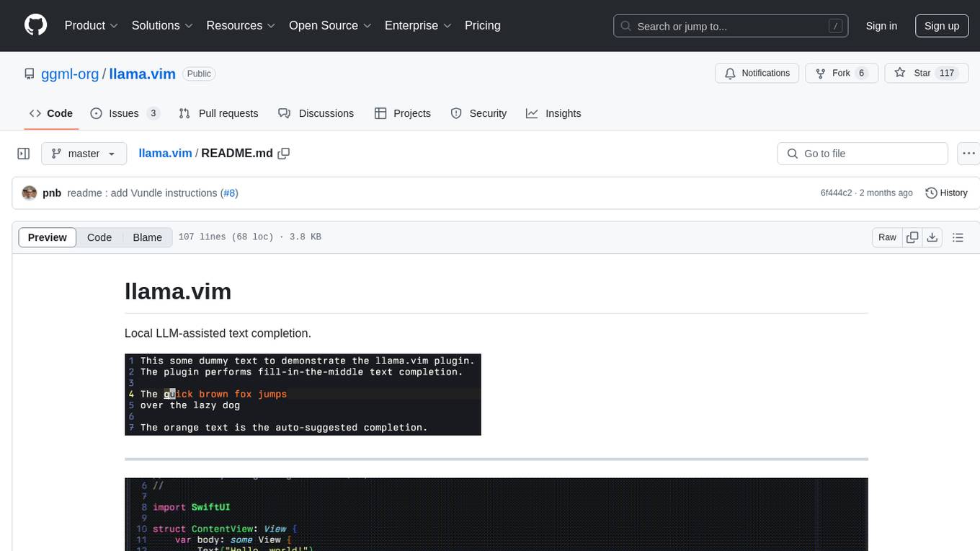Open the text completion demo image
Image resolution: width=980 pixels, height=551 pixels.
303,394
